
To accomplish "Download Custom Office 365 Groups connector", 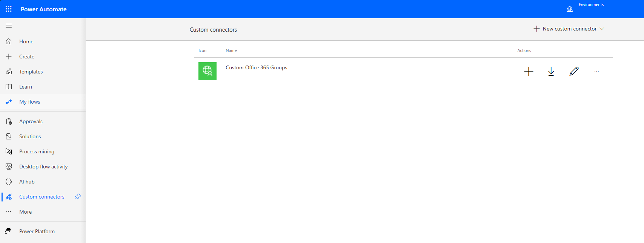I will [x=551, y=71].
